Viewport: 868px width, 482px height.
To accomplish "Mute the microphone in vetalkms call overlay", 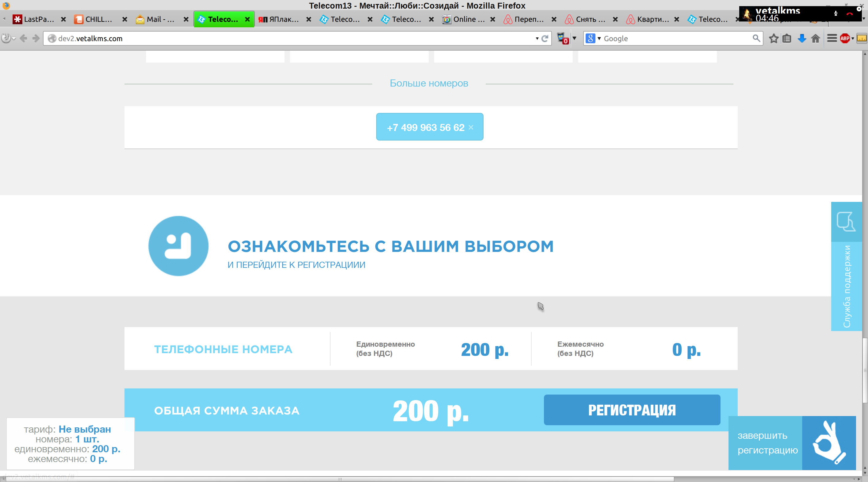I will point(835,14).
